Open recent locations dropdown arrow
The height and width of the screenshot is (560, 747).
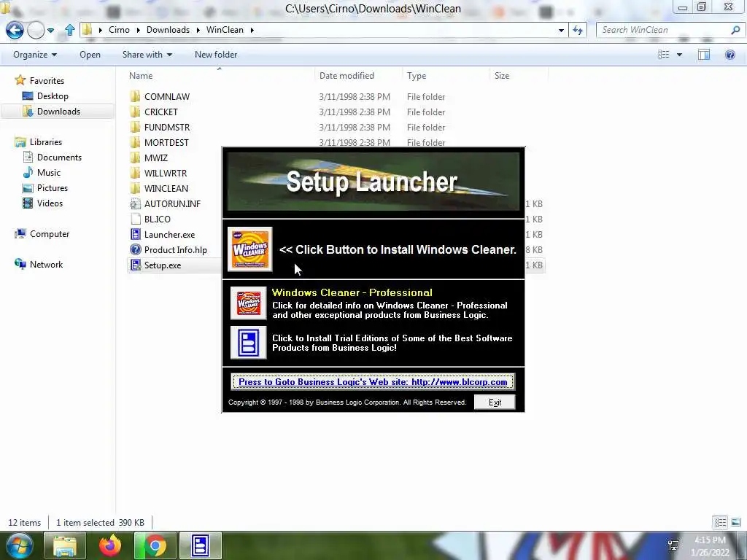pyautogui.click(x=50, y=31)
